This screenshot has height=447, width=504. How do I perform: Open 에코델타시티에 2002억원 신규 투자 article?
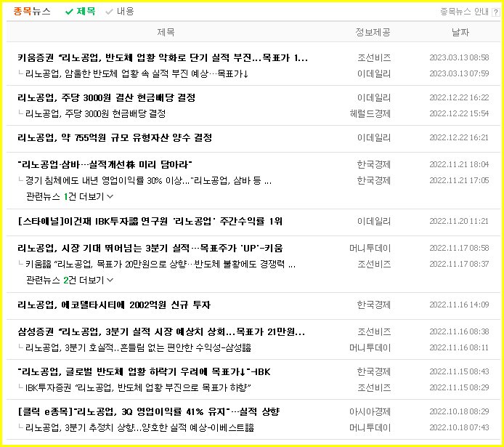click(114, 305)
